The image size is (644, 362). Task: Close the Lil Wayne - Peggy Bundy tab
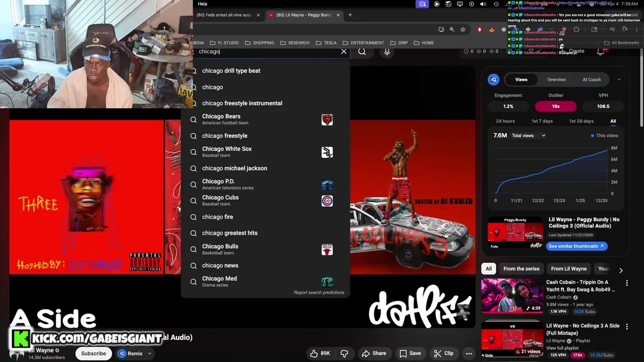[x=338, y=15]
